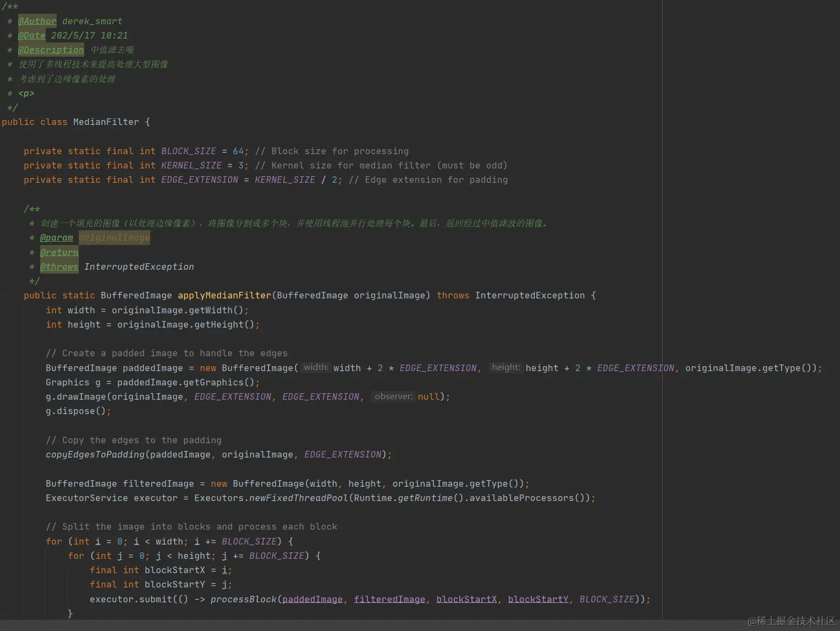Viewport: 840px width, 631px height.
Task: Click the drawImage method call
Action: (81, 396)
